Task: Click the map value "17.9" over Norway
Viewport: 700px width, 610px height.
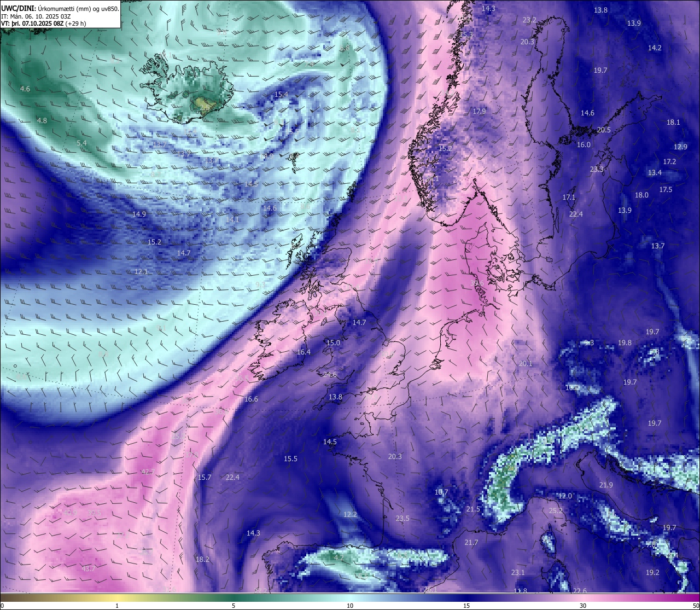Action: pos(479,111)
